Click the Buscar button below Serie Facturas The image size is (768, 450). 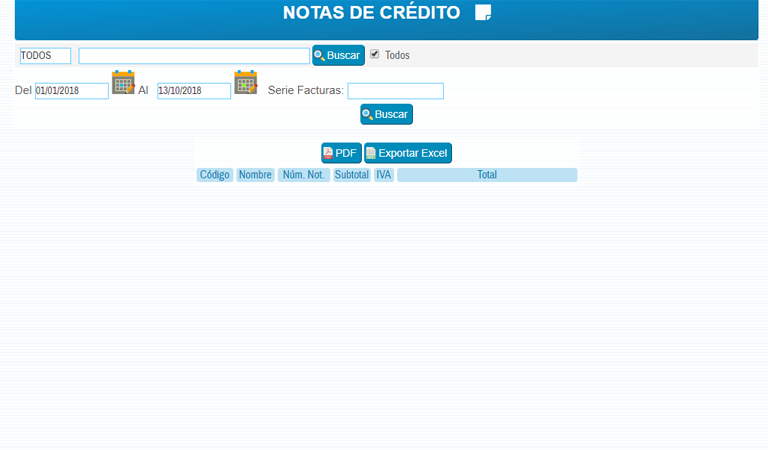tap(386, 114)
